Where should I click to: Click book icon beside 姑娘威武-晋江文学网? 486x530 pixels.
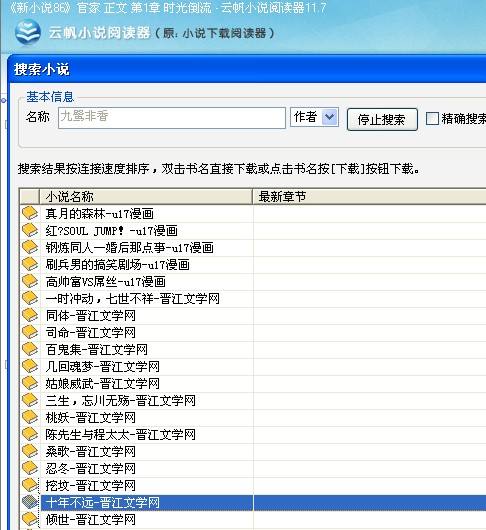[x=30, y=383]
